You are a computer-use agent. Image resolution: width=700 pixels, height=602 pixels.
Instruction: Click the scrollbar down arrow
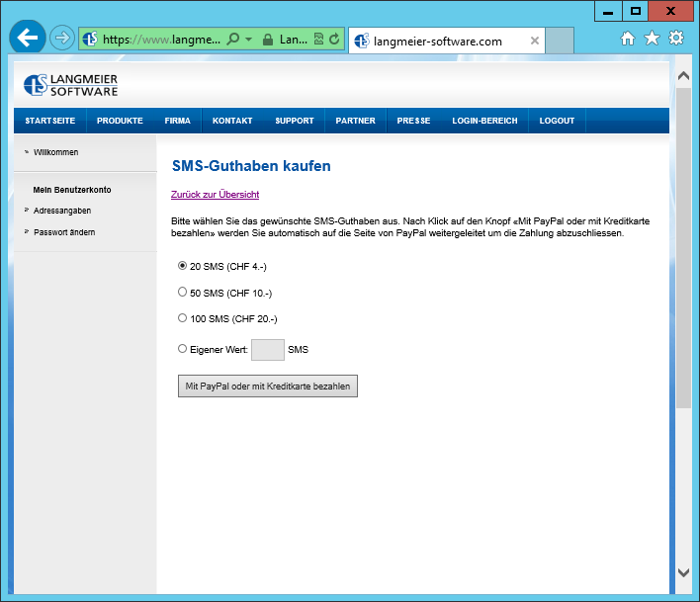(x=683, y=572)
